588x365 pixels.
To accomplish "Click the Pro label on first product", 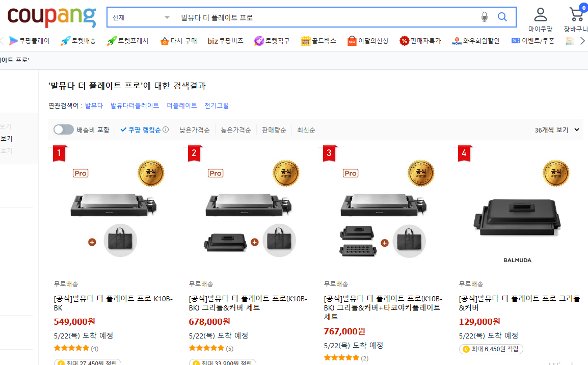I will (x=81, y=173).
